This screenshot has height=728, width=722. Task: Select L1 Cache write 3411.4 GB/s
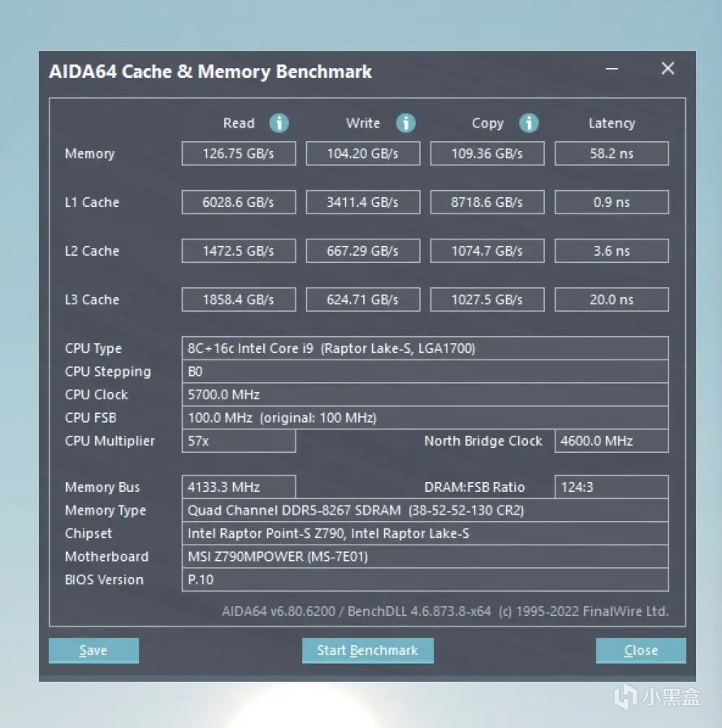click(x=363, y=202)
